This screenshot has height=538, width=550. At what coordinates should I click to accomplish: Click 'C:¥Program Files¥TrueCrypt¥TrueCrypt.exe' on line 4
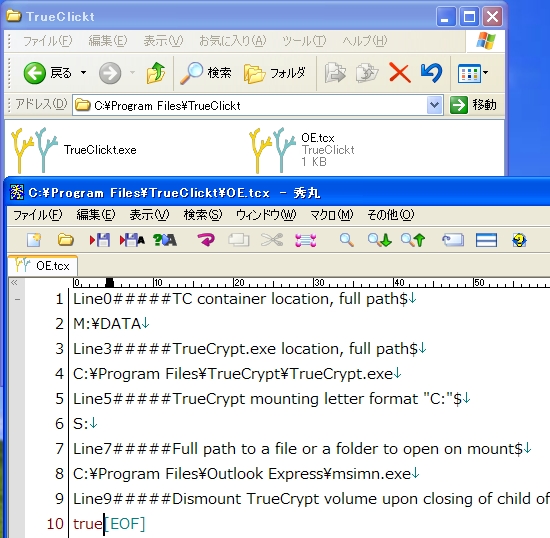coord(233,374)
